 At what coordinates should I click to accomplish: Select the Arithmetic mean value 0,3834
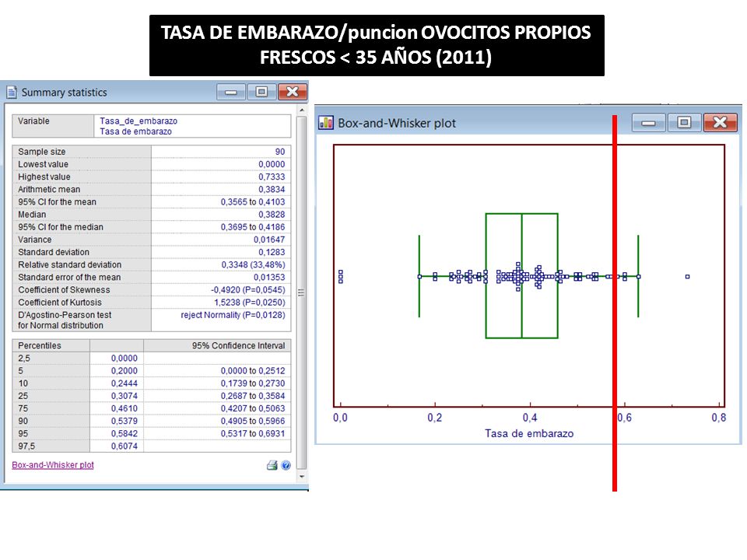(x=272, y=189)
